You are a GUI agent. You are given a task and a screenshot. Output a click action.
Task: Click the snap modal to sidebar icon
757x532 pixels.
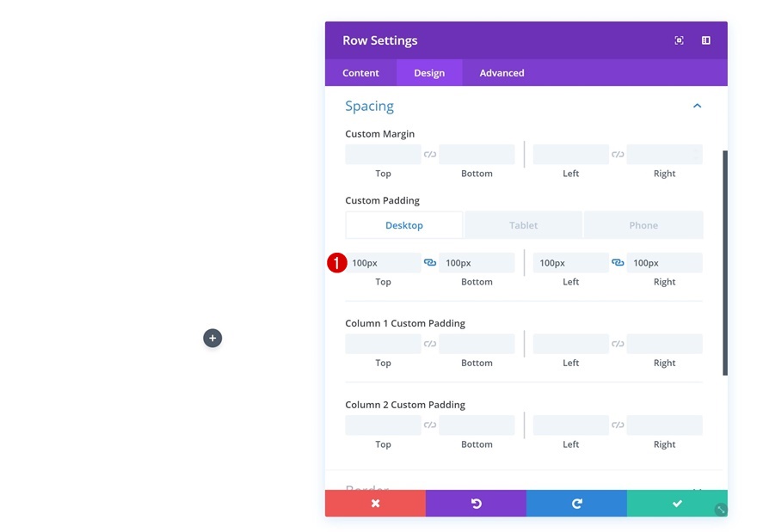pyautogui.click(x=706, y=40)
